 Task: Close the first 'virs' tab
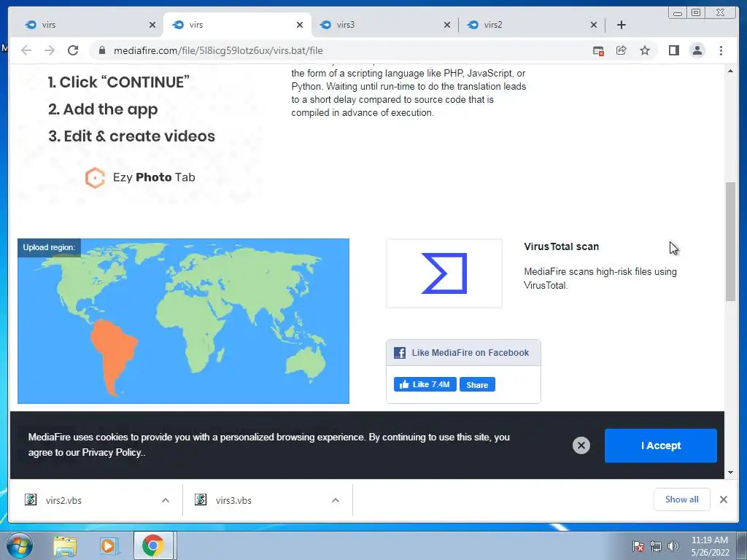pos(152,25)
